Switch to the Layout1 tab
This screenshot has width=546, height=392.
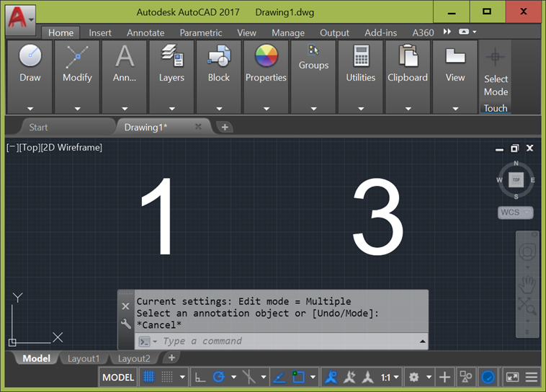click(x=84, y=358)
